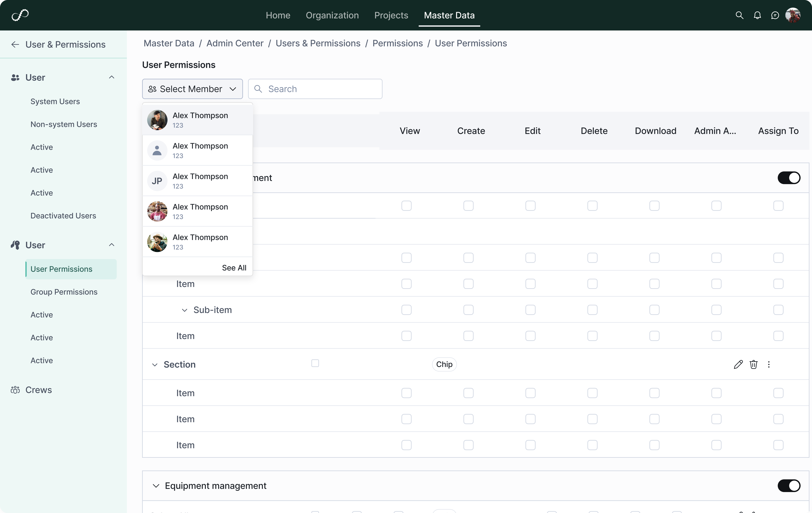
Task: Open the notifications bell
Action: click(x=757, y=15)
